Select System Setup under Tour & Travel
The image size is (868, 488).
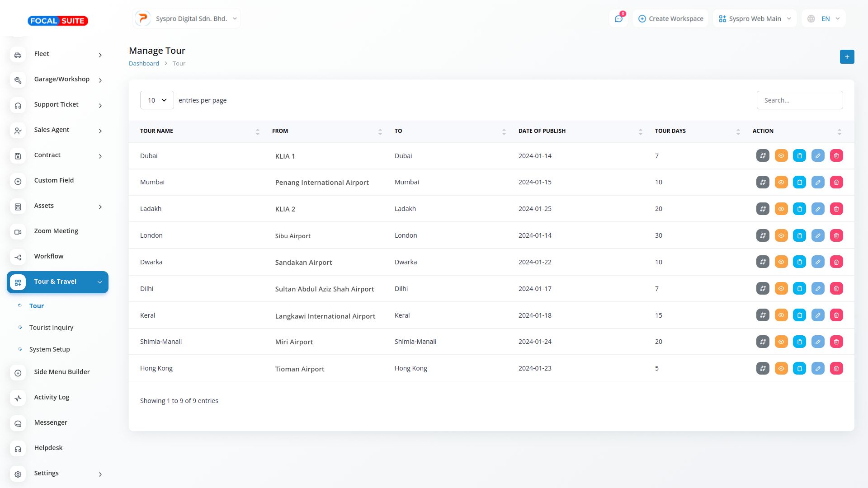49,349
